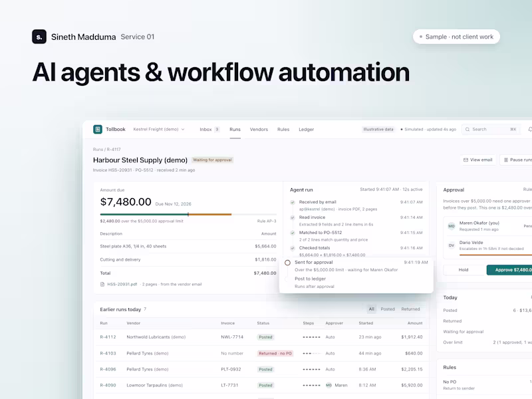This screenshot has width=532, height=399.
Task: Open run R-4103 in the table
Action: (108, 354)
